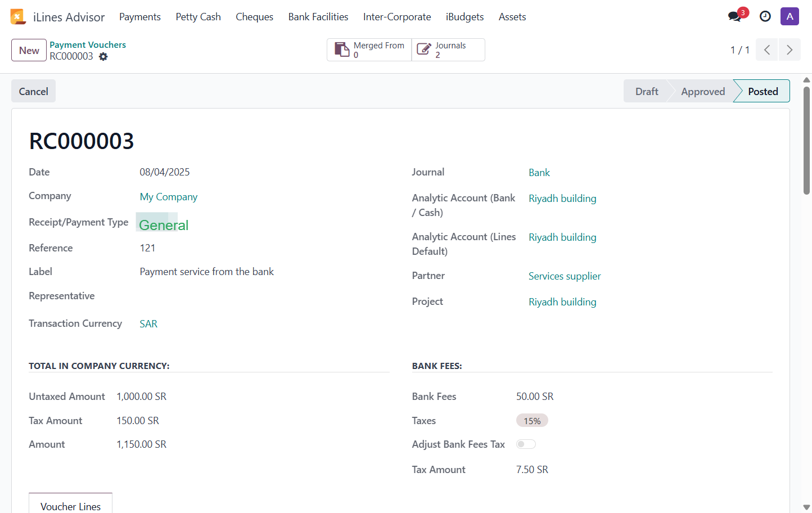Go to the next record arrow
Viewport: 812px width, 513px height.
(x=790, y=50)
